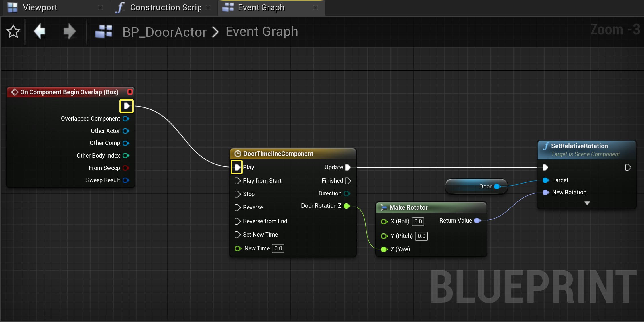Click the From Sweep boolean pin
The image size is (644, 322).
click(x=126, y=168)
